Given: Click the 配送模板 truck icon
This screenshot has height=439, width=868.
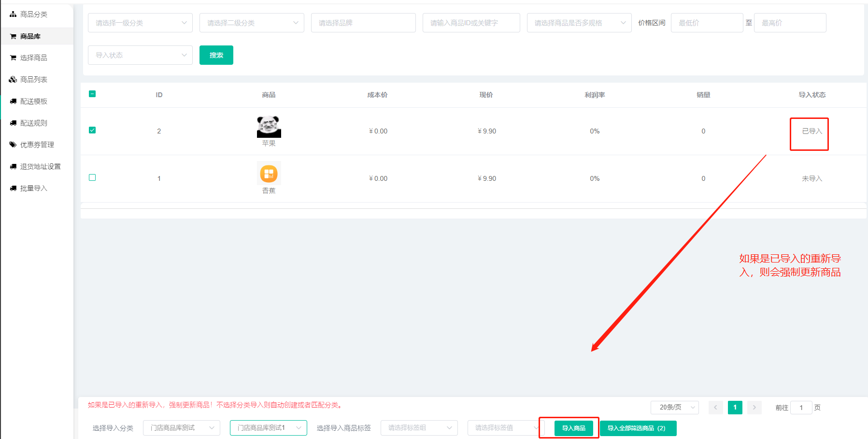Looking at the screenshot, I should point(13,102).
